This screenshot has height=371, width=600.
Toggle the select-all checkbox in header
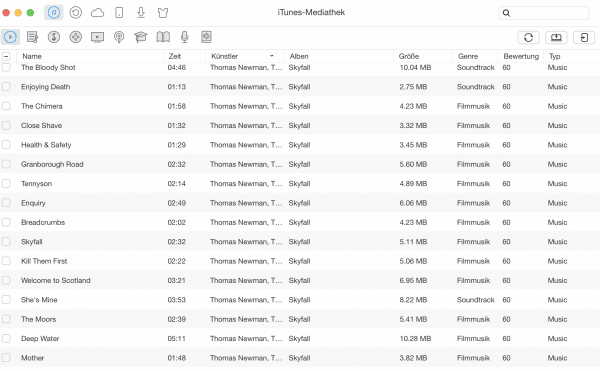coord(6,57)
